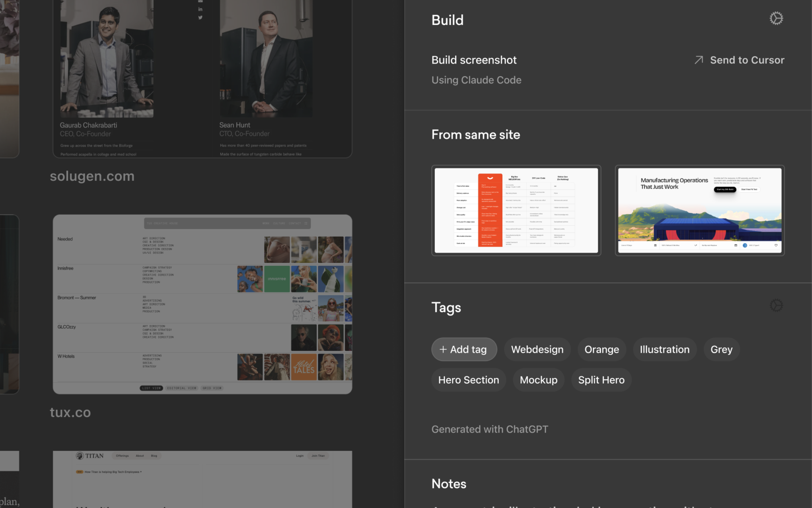Open Build settings gear icon
Image resolution: width=812 pixels, height=508 pixels.
[776, 18]
